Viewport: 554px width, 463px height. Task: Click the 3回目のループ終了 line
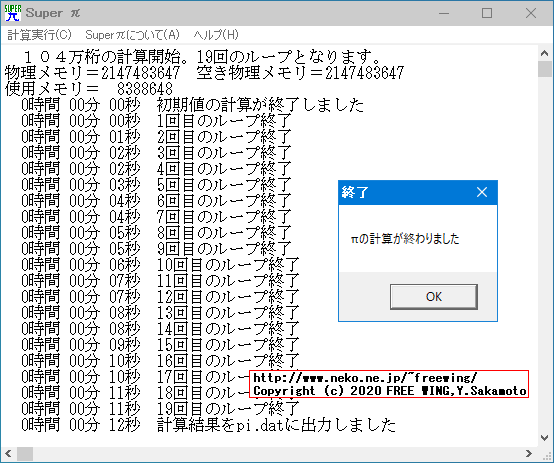[156, 153]
